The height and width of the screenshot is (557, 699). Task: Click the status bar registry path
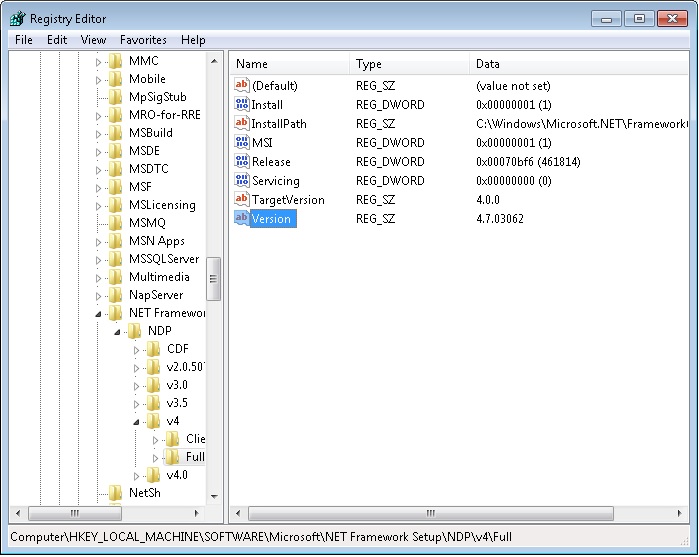[x=261, y=536]
